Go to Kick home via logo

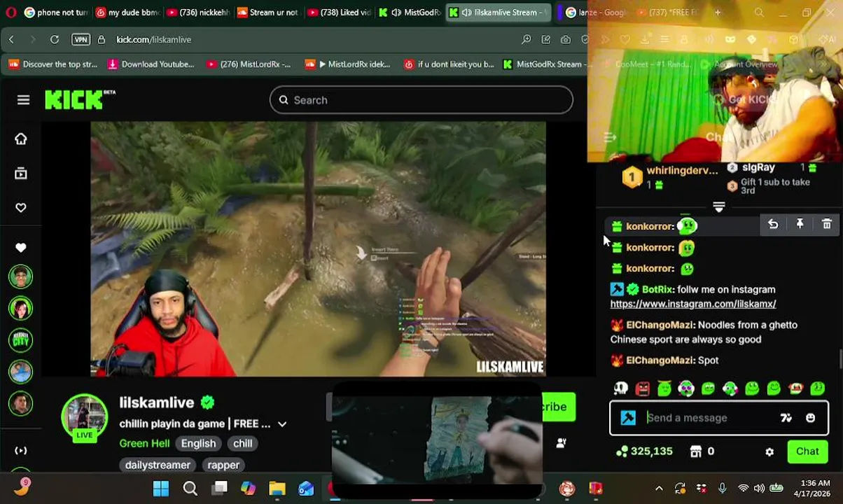[79, 99]
